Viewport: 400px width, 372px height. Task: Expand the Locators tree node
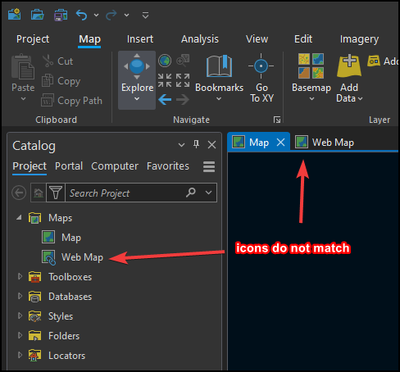point(20,355)
